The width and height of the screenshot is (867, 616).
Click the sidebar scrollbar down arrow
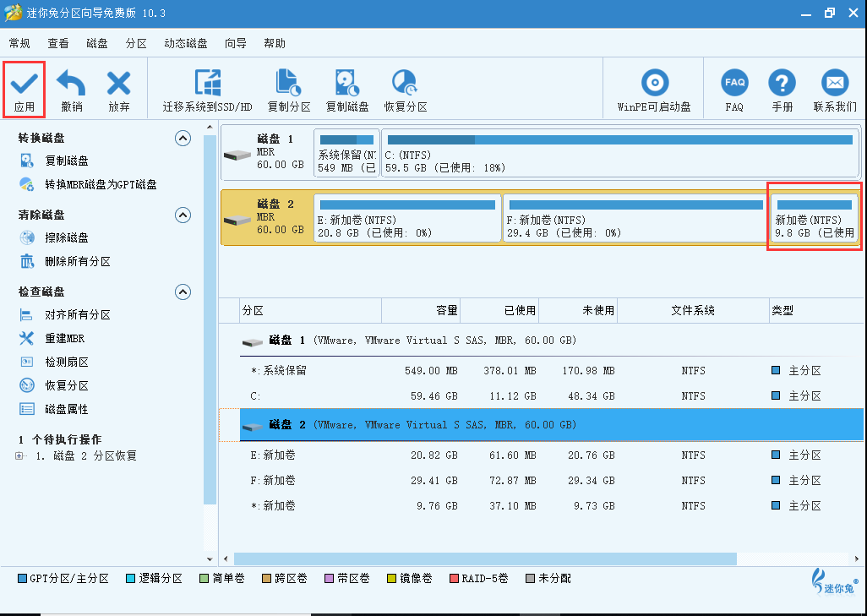[210, 559]
